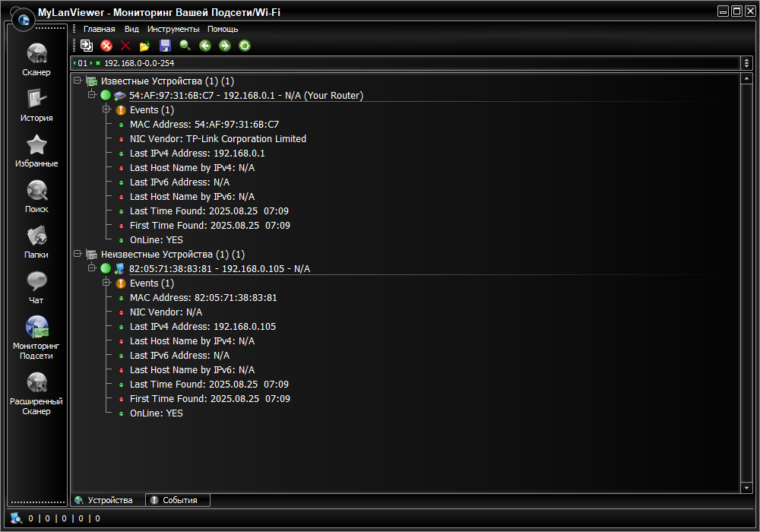Viewport: 760px width, 532px height.
Task: Open the Помощь menu
Action: pos(223,29)
